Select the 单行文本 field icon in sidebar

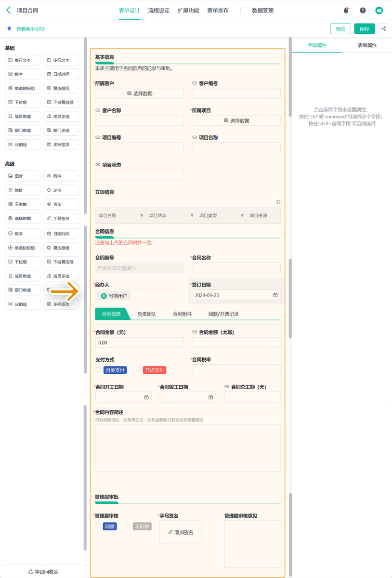tap(22, 60)
